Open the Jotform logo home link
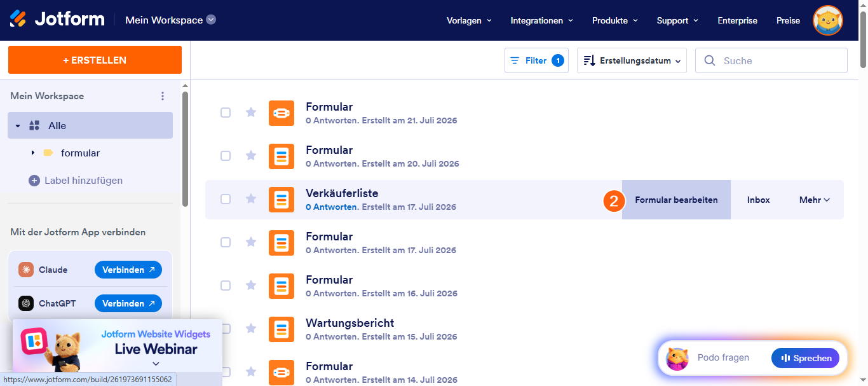Screen dimensions: 868x386 coord(57,19)
